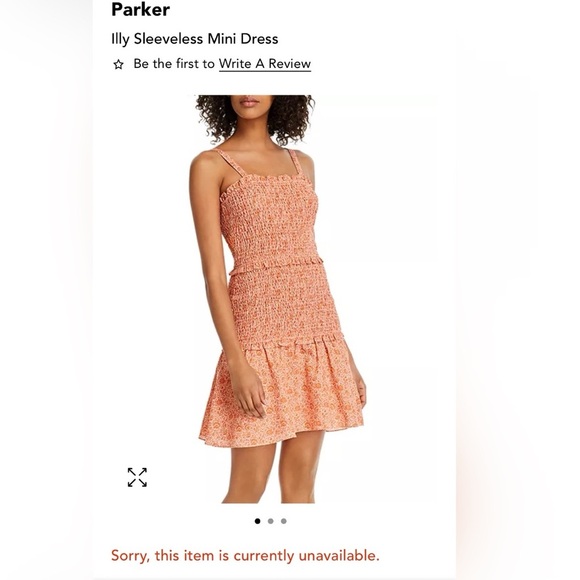Click the ruffled waist seam on the dress
The image size is (580, 580).
[277, 265]
